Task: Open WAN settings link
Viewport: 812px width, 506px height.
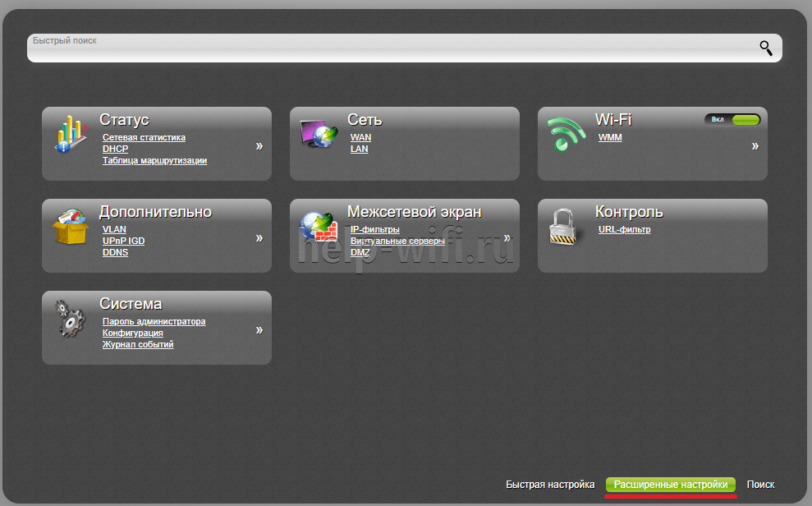Action: (361, 137)
